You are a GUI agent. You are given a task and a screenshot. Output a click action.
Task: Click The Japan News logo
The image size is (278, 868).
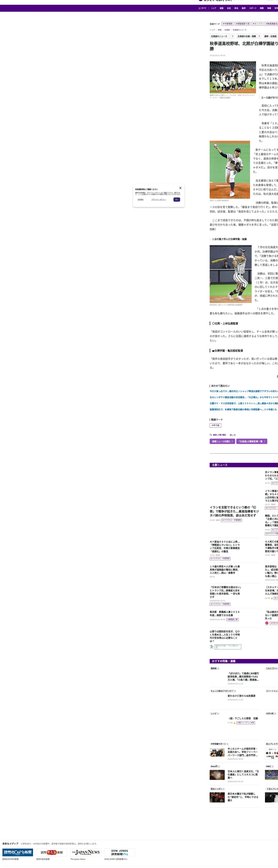click(x=86, y=852)
